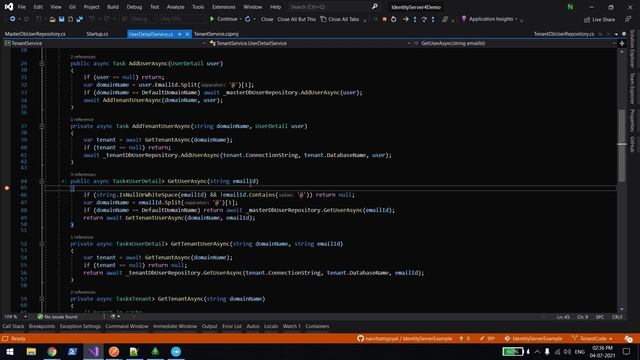Toggle pin on UserDetailService.cs tab

[180, 34]
